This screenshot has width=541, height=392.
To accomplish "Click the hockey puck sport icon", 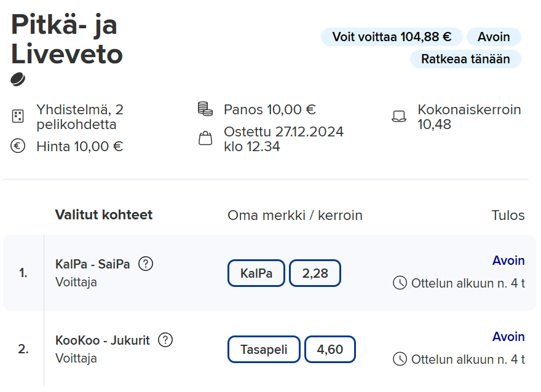I will [x=18, y=79].
